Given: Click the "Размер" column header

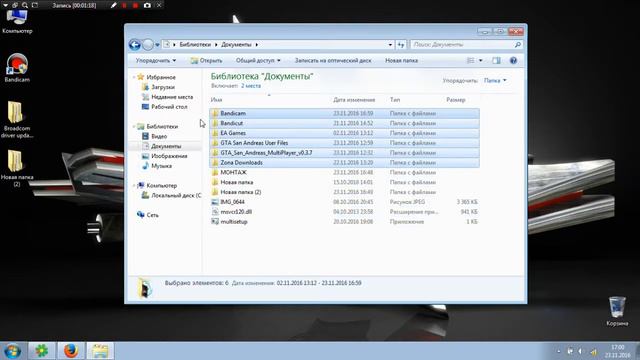Looking at the screenshot, I should point(456,100).
